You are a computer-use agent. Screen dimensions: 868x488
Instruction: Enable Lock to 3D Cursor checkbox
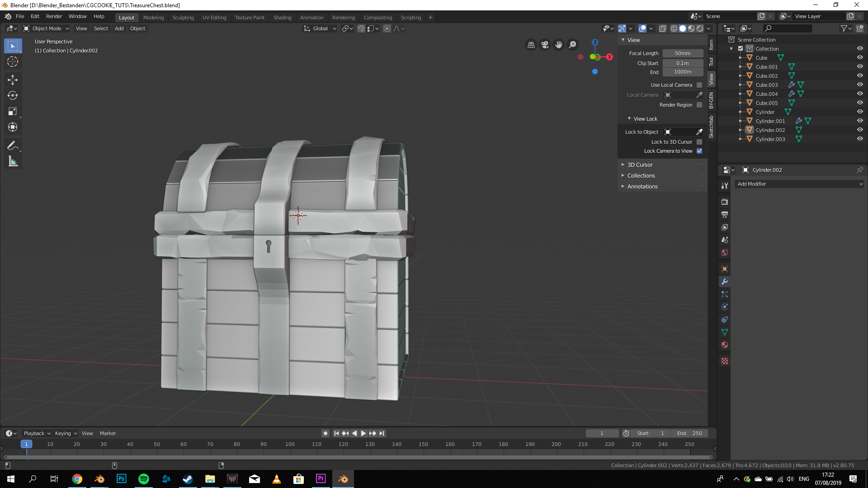(699, 142)
